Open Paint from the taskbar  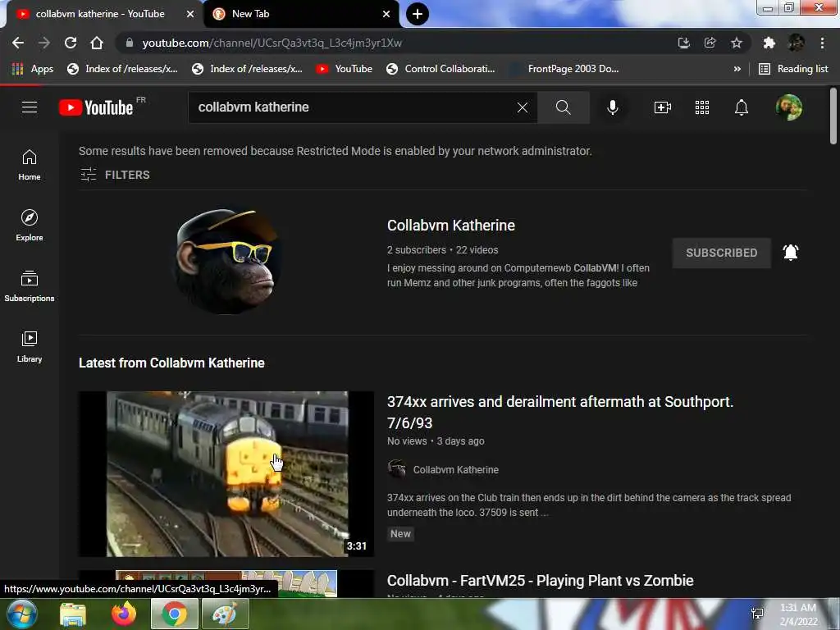pyautogui.click(x=225, y=614)
